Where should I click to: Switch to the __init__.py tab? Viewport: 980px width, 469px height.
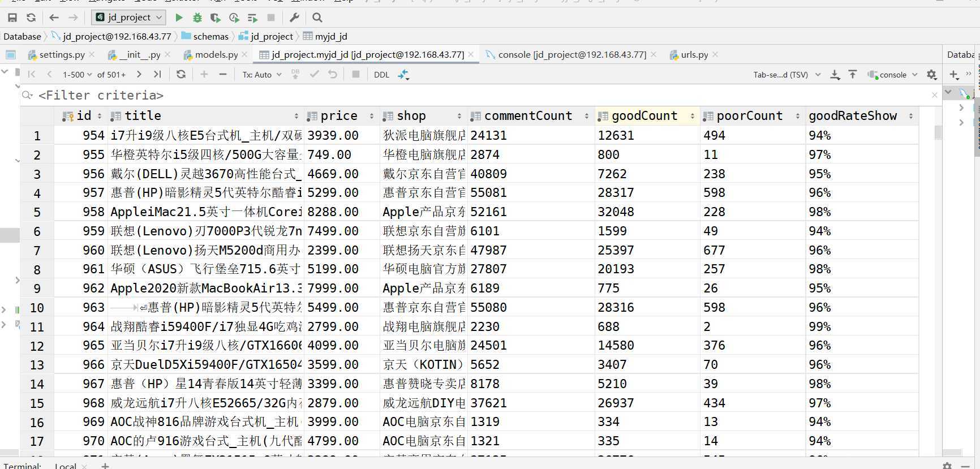coord(139,55)
